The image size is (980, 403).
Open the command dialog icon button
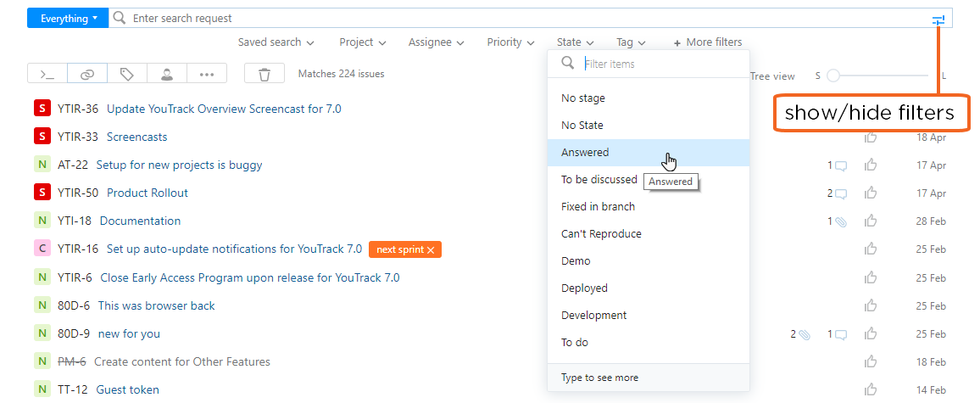47,75
